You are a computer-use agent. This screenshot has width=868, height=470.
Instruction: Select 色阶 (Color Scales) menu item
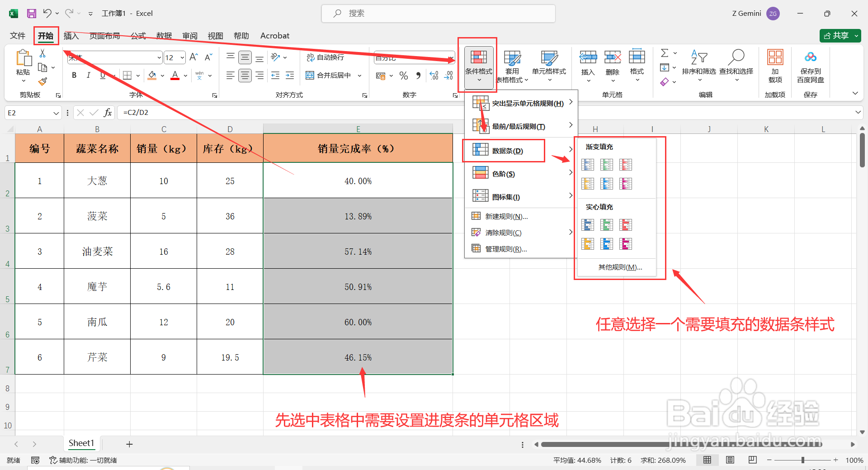tap(503, 173)
